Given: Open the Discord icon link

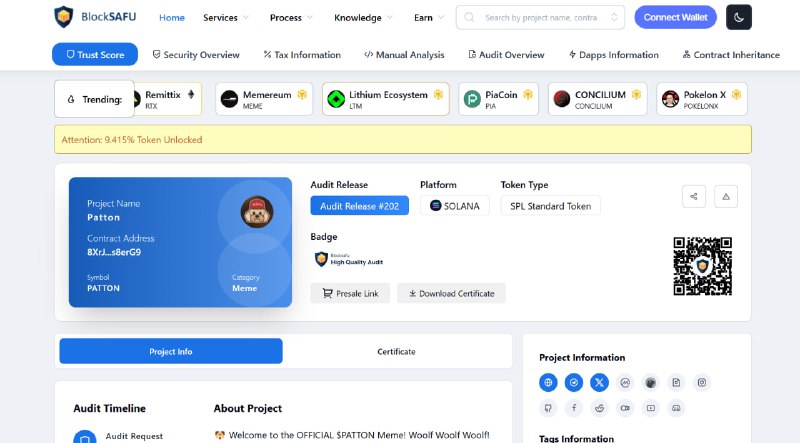Looking at the screenshot, I should [x=676, y=408].
